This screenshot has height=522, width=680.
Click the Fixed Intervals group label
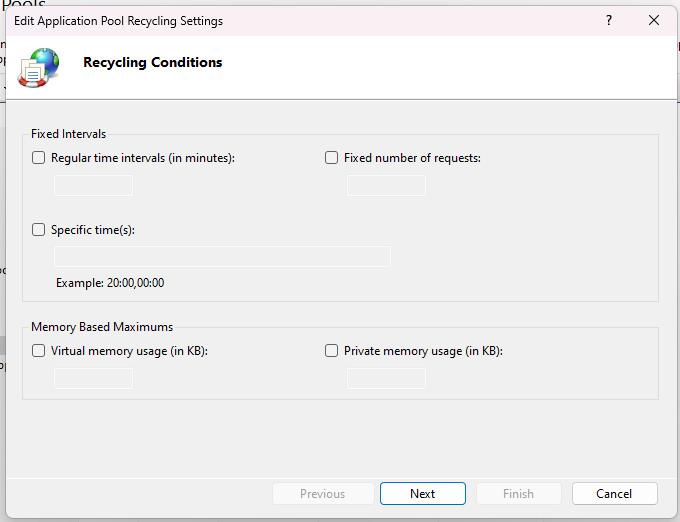(68, 134)
